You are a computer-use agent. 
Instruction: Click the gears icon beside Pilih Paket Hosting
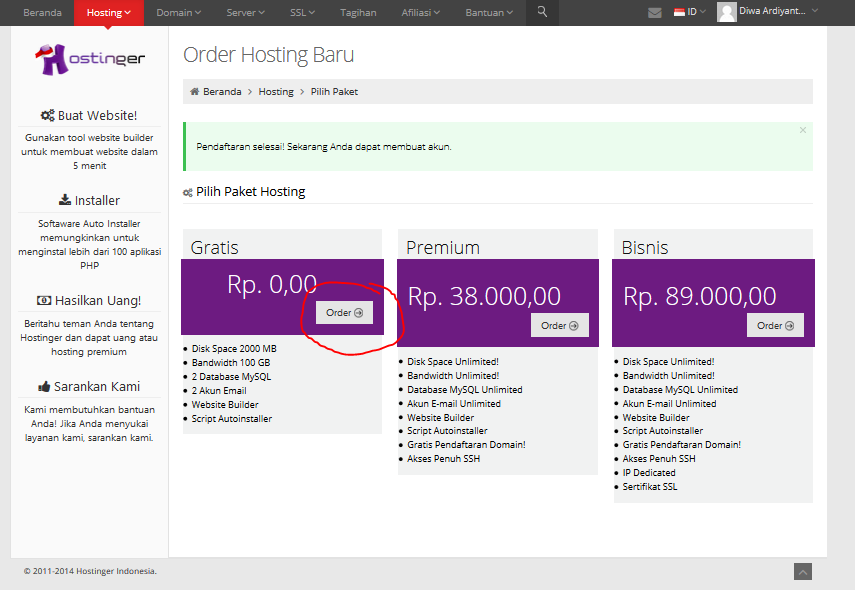[x=188, y=192]
